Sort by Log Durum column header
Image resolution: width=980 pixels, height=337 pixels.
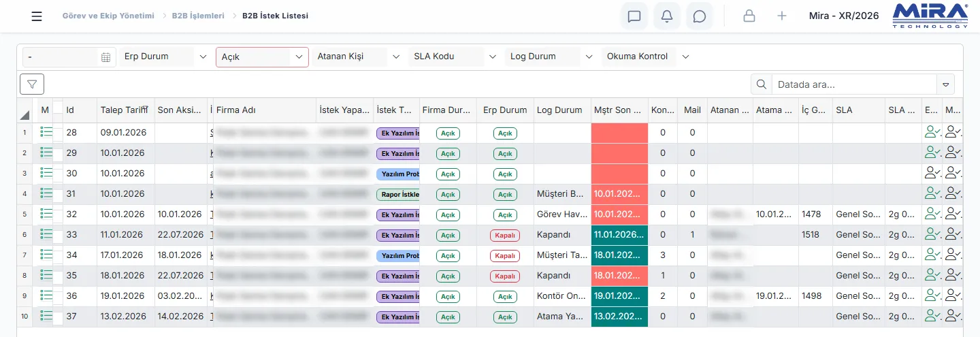pyautogui.click(x=562, y=110)
